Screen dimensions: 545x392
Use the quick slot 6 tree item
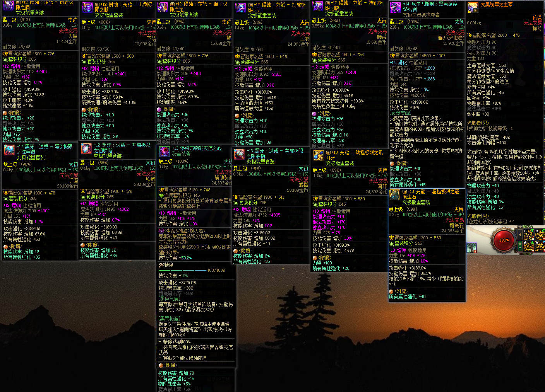pos(471,248)
